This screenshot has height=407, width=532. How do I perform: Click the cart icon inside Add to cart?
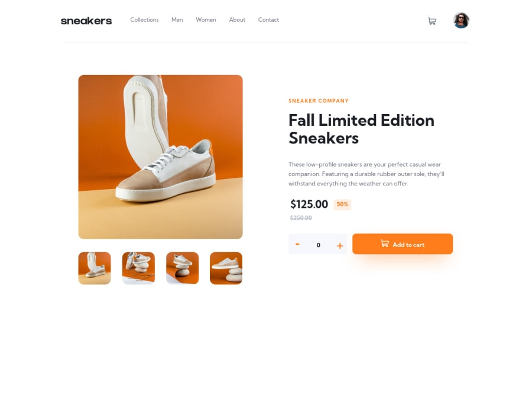pyautogui.click(x=384, y=243)
